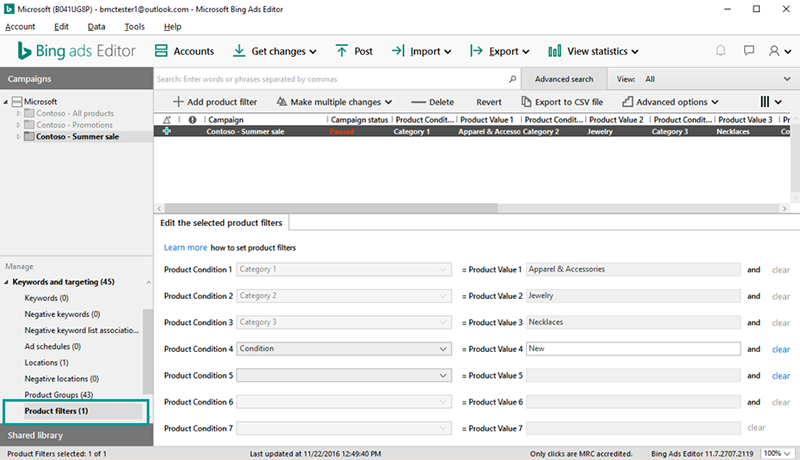The height and width of the screenshot is (460, 800).
Task: Select Keywords (0) in Manage list
Action: [46, 298]
